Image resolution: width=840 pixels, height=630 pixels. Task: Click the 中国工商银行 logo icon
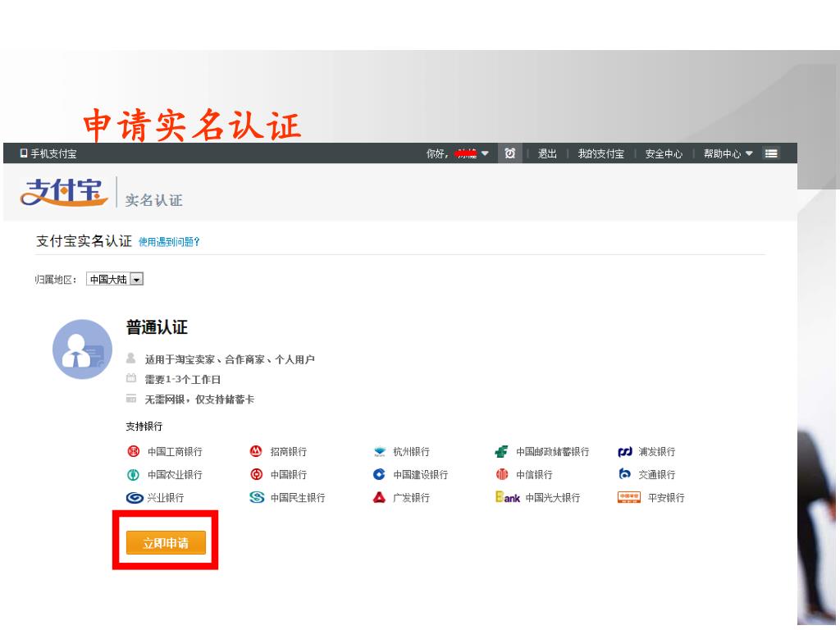pyautogui.click(x=134, y=451)
